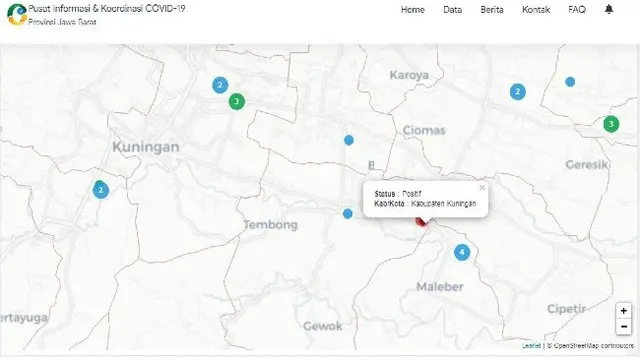Open the Home menu item

click(x=413, y=10)
